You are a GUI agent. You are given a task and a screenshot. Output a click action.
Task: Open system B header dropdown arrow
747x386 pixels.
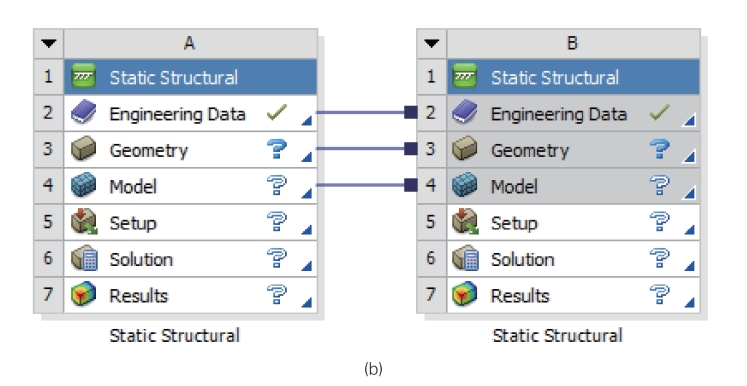point(432,44)
